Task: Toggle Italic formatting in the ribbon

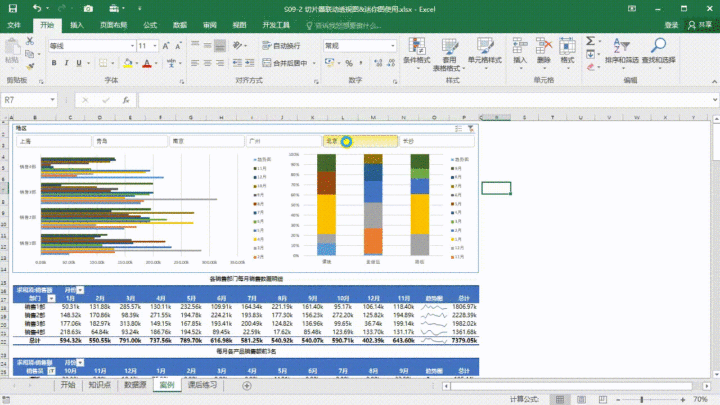Action: [67, 63]
